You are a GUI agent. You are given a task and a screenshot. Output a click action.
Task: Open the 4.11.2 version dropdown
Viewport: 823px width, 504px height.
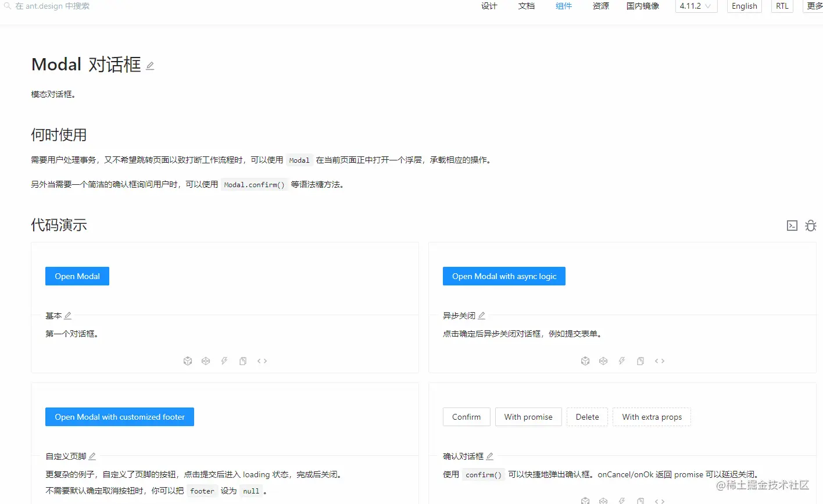click(x=696, y=6)
